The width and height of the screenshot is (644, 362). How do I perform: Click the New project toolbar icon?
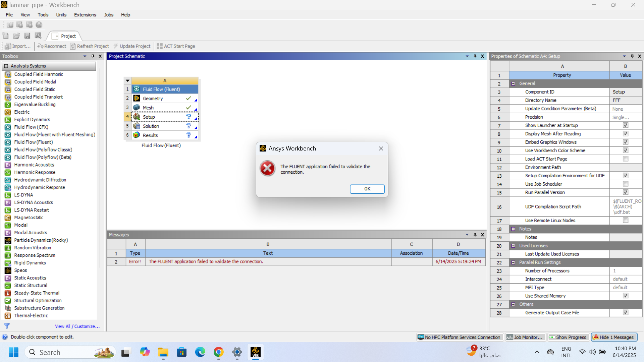(6, 36)
